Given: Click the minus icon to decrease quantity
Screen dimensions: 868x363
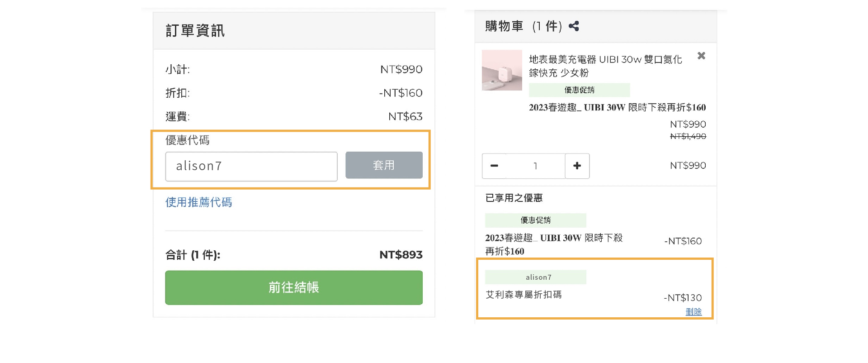Looking at the screenshot, I should pos(494,166).
